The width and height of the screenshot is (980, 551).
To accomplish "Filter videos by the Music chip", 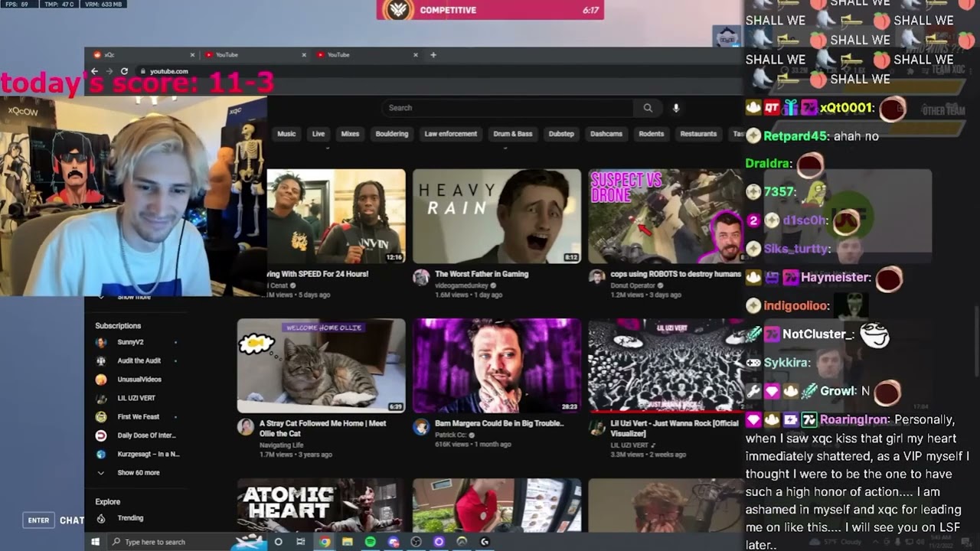I will pyautogui.click(x=286, y=134).
